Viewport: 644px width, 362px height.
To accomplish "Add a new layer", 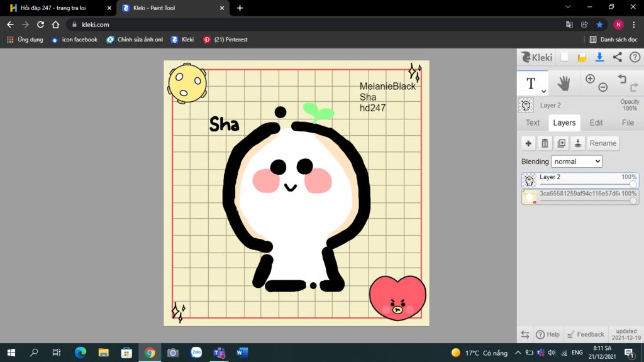I will [528, 143].
